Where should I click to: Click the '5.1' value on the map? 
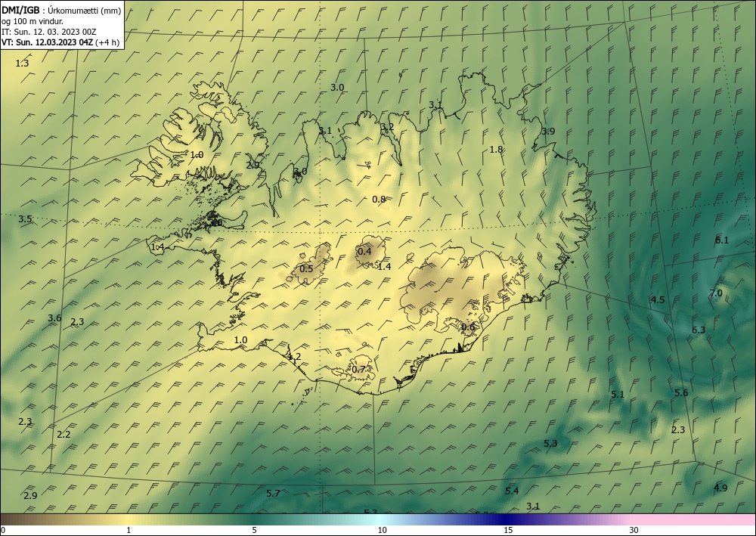pyautogui.click(x=618, y=395)
